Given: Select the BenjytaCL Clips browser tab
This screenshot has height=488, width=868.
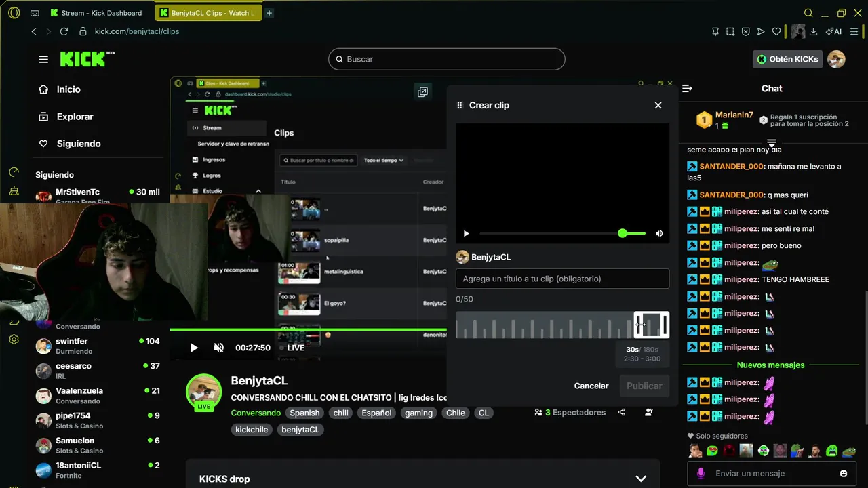Looking at the screenshot, I should [208, 13].
